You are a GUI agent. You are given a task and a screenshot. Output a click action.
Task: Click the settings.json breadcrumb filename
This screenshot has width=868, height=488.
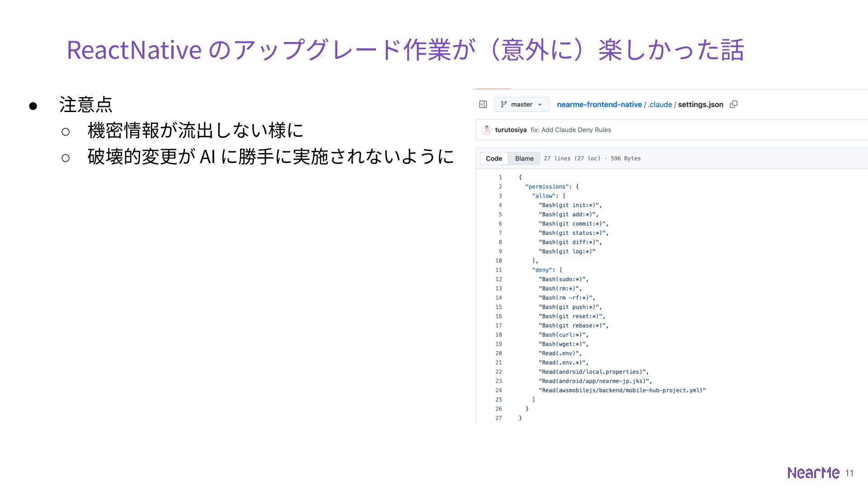pos(701,104)
